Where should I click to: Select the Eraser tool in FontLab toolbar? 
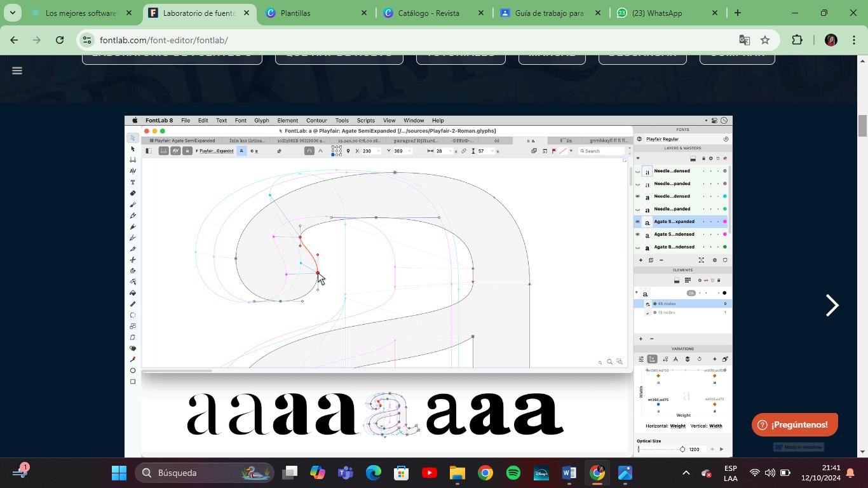point(133,193)
